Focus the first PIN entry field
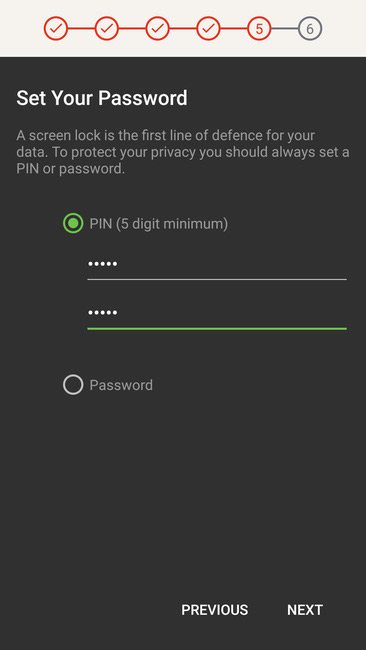The width and height of the screenshot is (366, 650). pos(217,265)
